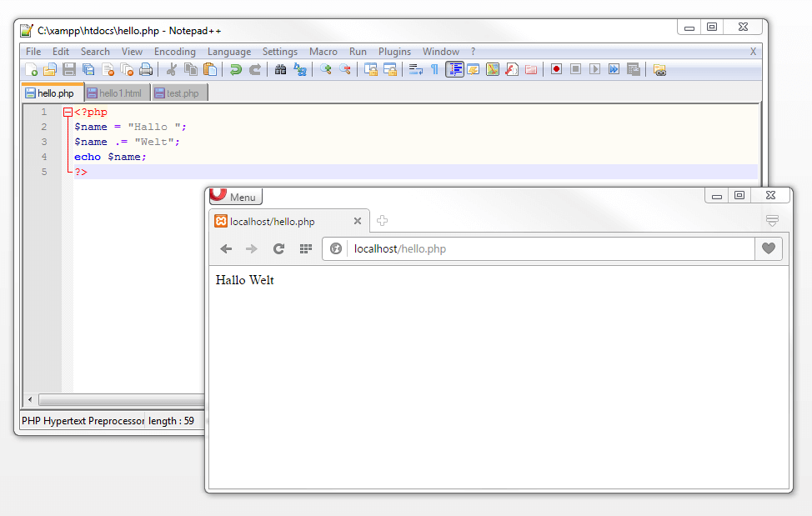
Task: Click the left arrow of the horizontal scrollbar
Action: coord(30,399)
